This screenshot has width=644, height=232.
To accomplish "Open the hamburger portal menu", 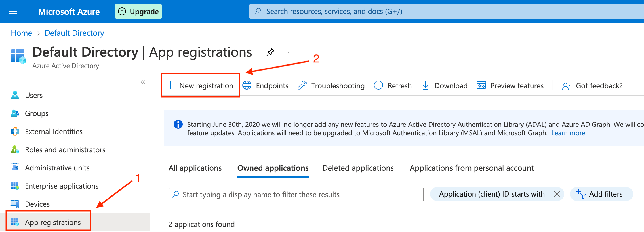I will (x=13, y=11).
